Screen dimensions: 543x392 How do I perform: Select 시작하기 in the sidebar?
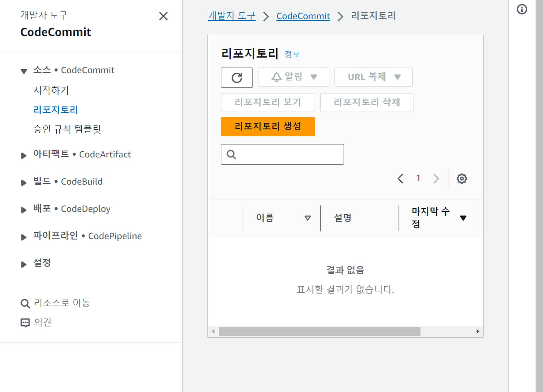pyautogui.click(x=51, y=90)
